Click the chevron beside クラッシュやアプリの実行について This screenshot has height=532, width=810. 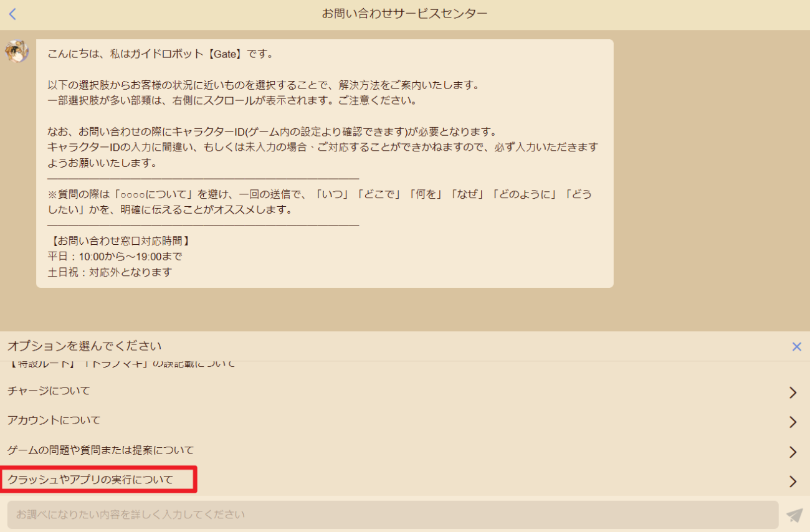(793, 481)
